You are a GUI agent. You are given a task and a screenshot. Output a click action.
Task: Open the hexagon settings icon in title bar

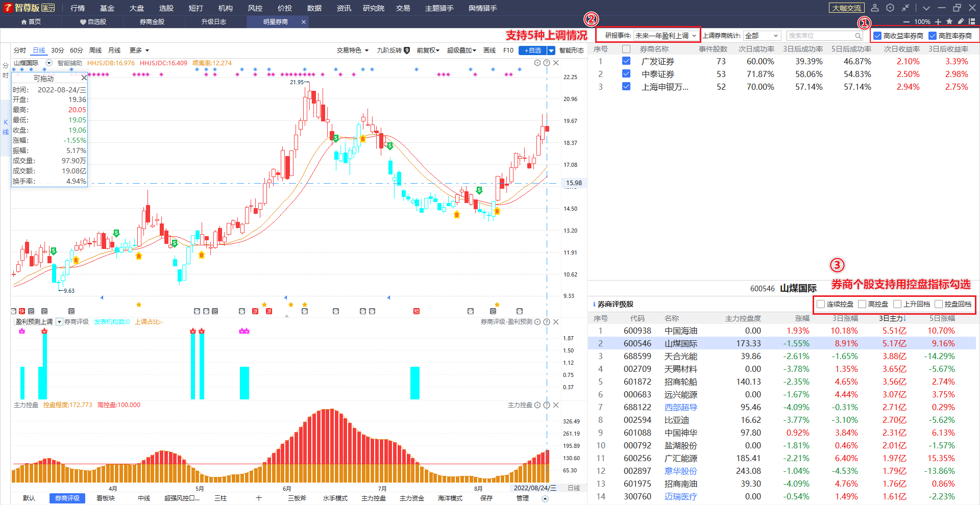890,8
